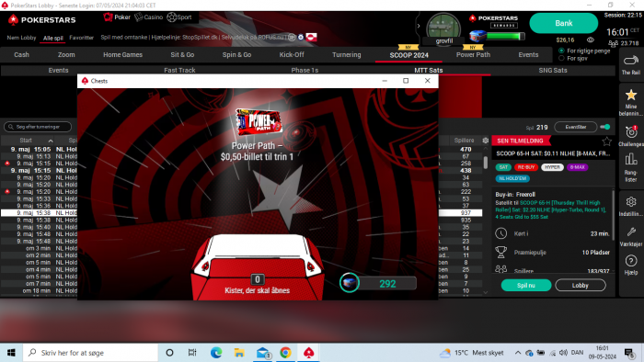This screenshot has width=644, height=362.
Task: Open Værktøjer wrench icon
Action: [631, 232]
